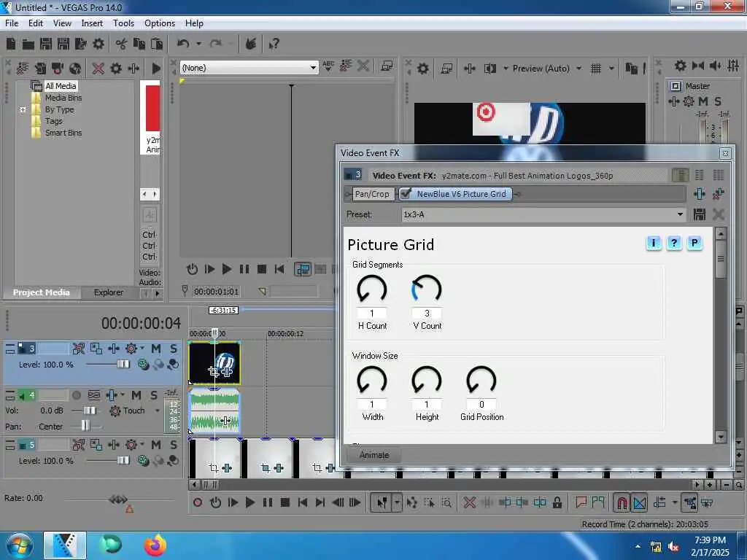
Task: Open the split screen view dropdown arrow in preview
Action: 506,69
